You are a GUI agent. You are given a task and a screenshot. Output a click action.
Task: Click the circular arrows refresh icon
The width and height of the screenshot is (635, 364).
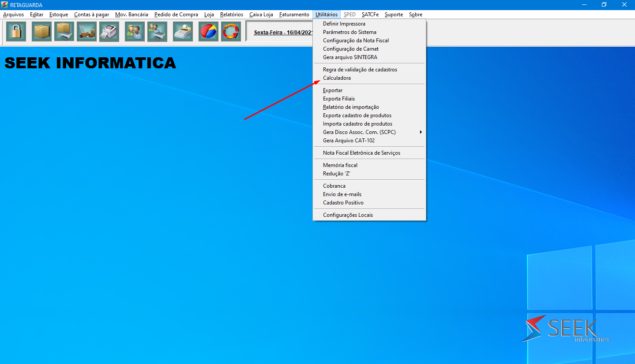231,32
